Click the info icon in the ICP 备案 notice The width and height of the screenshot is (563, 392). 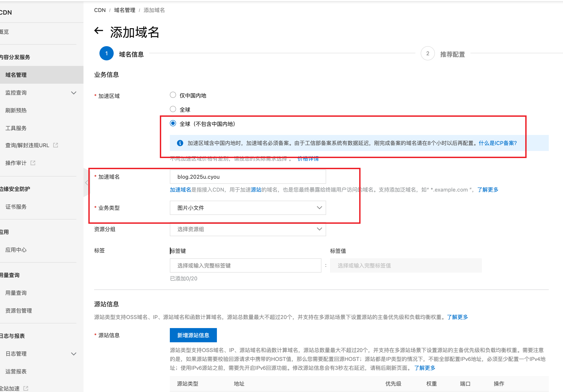pyautogui.click(x=180, y=143)
